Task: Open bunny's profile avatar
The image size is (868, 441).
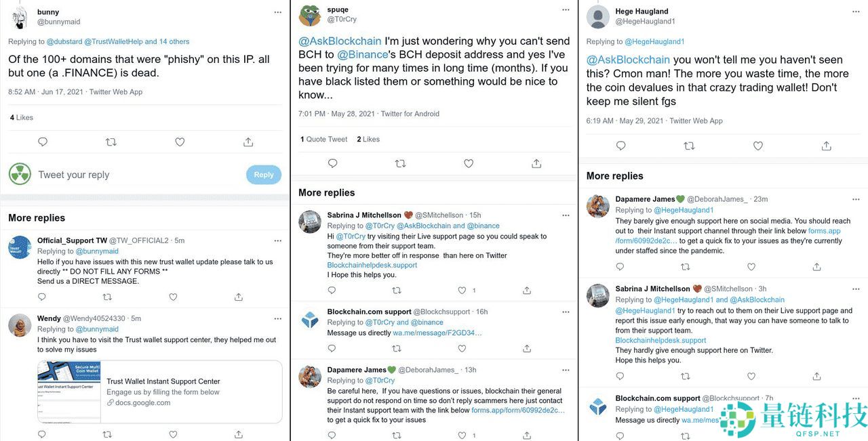Action: [20, 16]
